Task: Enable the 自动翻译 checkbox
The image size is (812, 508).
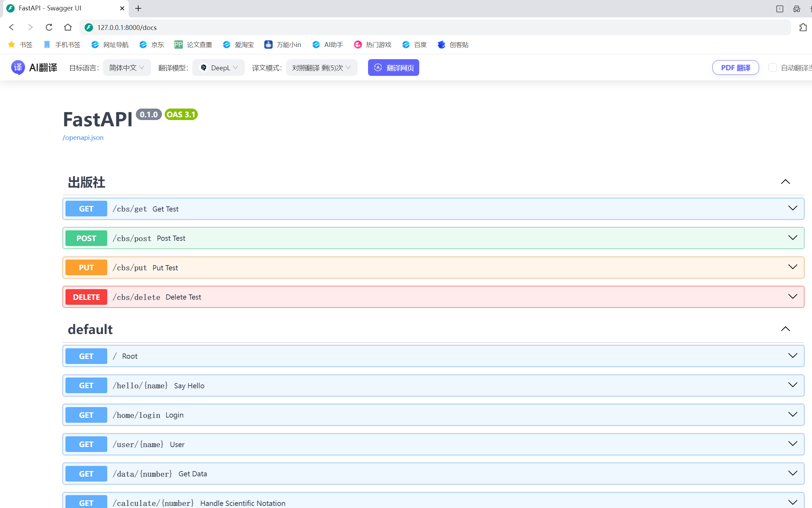Action: click(772, 68)
